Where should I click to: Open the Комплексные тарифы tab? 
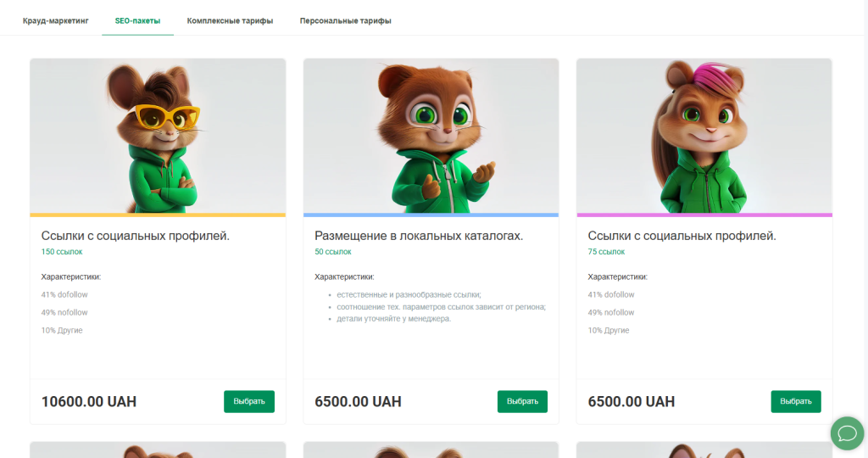click(x=230, y=20)
